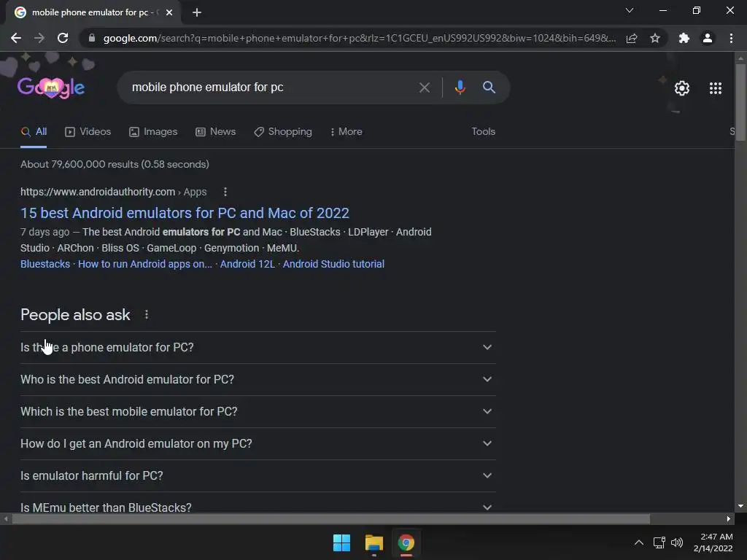
Task: Click the androidauthority.com URL breadcrumb
Action: tap(113, 192)
